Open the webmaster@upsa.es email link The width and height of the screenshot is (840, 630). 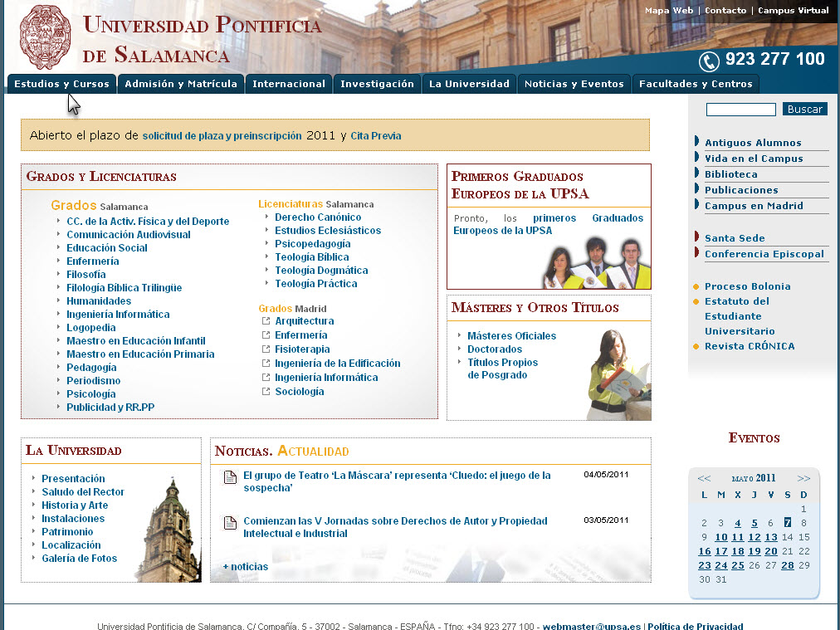pyautogui.click(x=592, y=626)
